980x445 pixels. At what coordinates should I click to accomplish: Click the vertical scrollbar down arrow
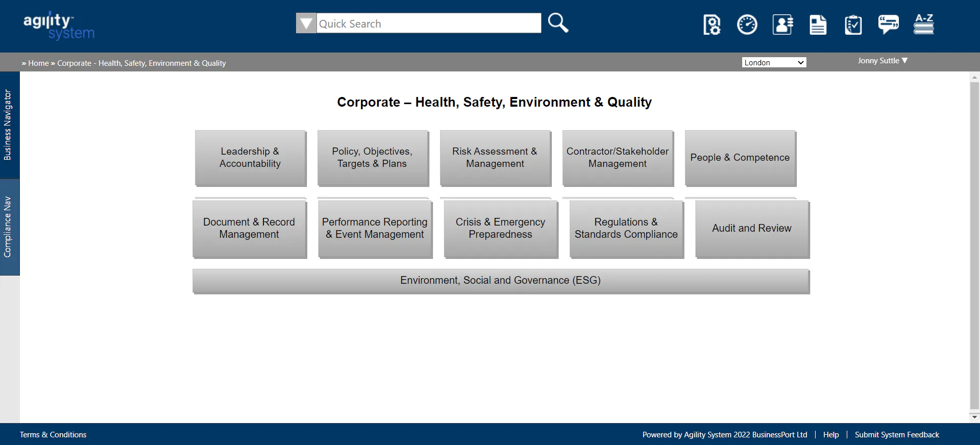point(975,417)
